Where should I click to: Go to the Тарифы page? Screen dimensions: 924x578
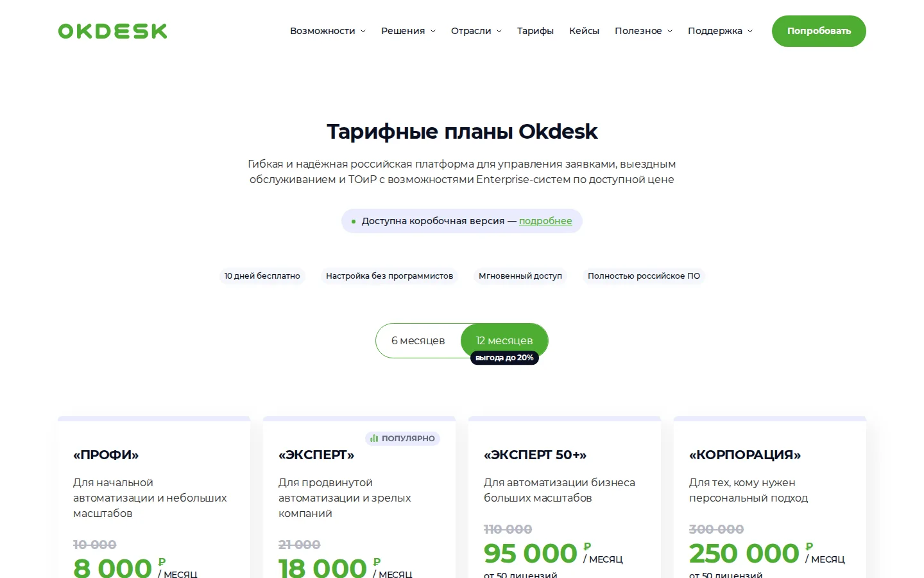(535, 31)
